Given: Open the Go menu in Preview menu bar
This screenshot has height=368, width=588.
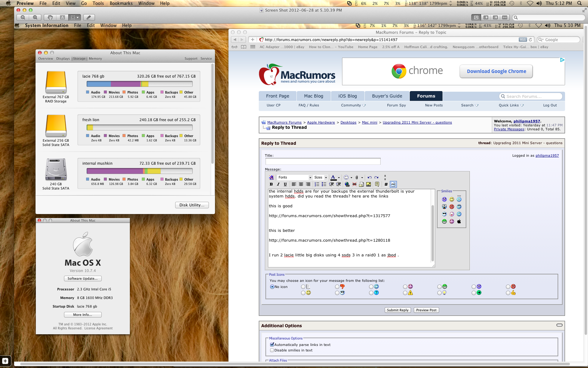Looking at the screenshot, I should [84, 3].
